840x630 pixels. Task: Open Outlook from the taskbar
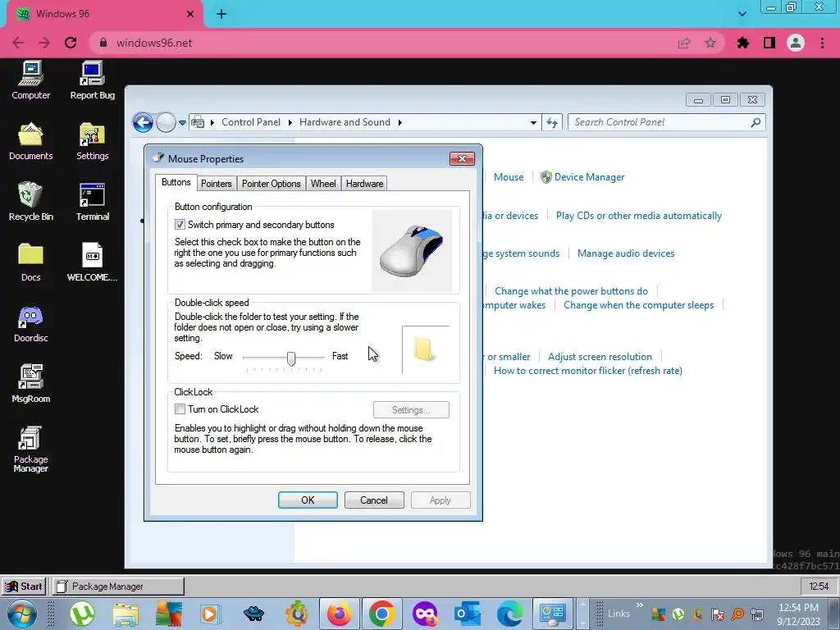click(x=467, y=614)
